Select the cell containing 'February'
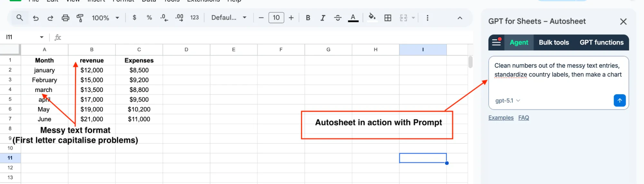This screenshot has height=184, width=644. tap(44, 80)
